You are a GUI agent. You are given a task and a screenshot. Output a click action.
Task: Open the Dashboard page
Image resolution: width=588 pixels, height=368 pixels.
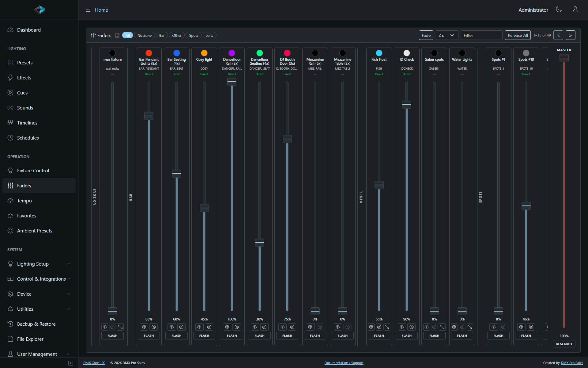pyautogui.click(x=39, y=30)
